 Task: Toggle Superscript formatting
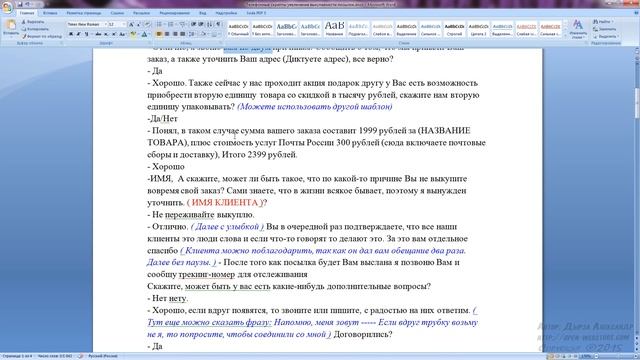pos(113,34)
